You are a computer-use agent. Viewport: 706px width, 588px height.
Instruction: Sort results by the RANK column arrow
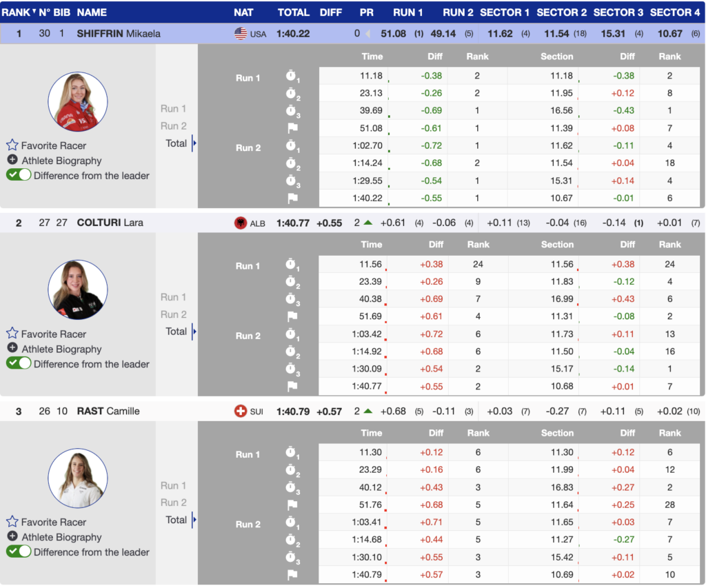coord(34,11)
